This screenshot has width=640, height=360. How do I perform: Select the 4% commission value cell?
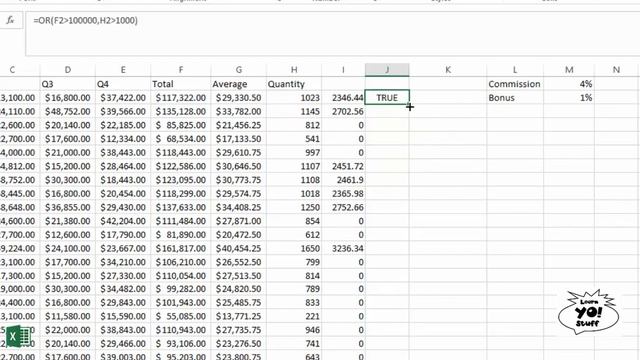pyautogui.click(x=569, y=84)
